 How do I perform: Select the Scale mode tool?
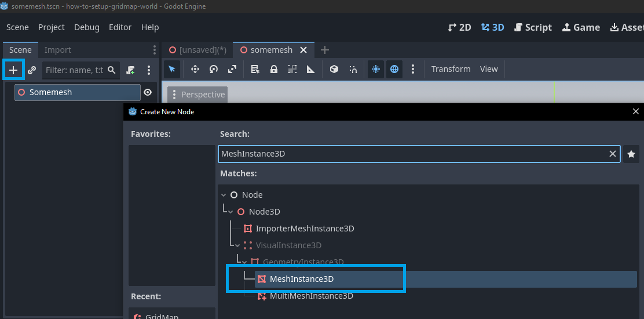pyautogui.click(x=232, y=69)
